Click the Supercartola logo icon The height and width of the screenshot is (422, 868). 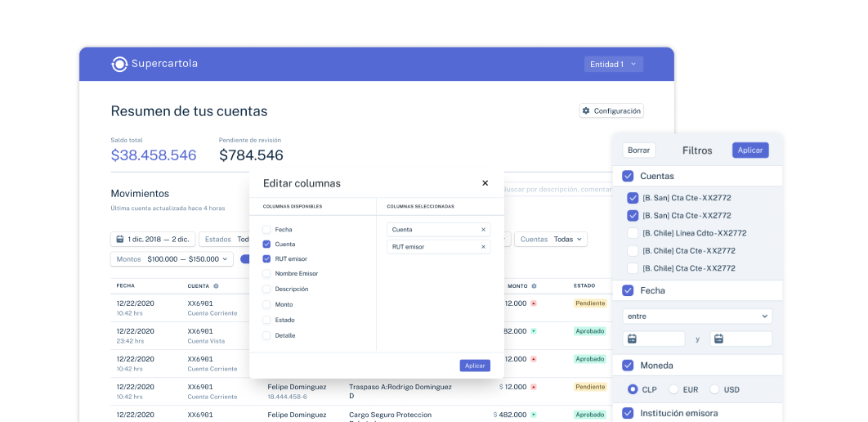click(119, 65)
